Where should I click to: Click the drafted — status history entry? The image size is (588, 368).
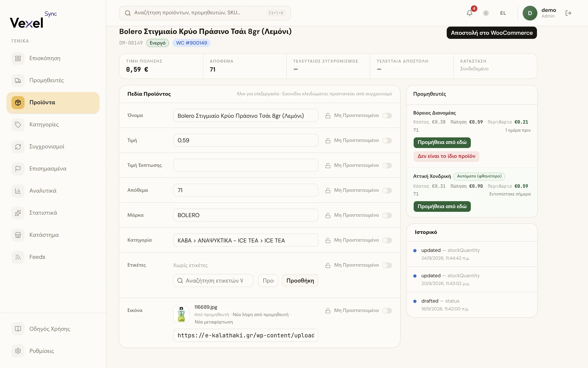472,305
